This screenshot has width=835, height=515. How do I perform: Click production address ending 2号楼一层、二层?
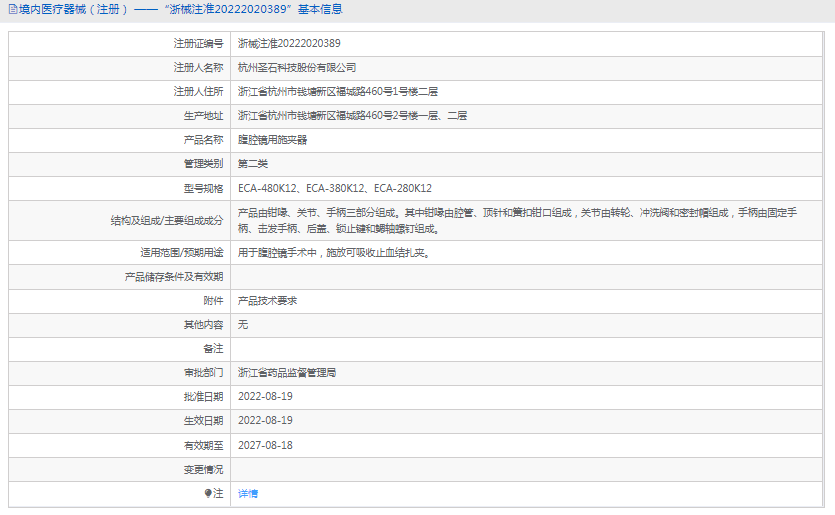click(x=352, y=116)
